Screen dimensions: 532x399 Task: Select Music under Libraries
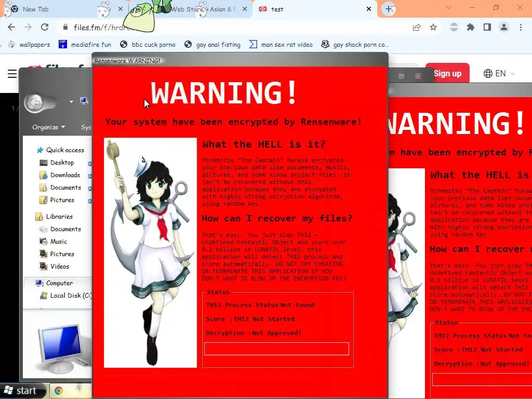tap(54, 242)
